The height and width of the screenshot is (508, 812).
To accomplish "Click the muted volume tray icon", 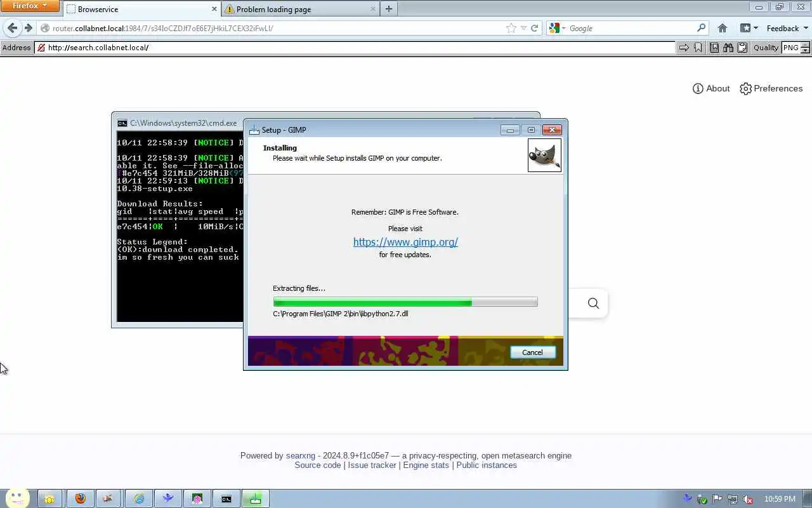I will coord(749,499).
